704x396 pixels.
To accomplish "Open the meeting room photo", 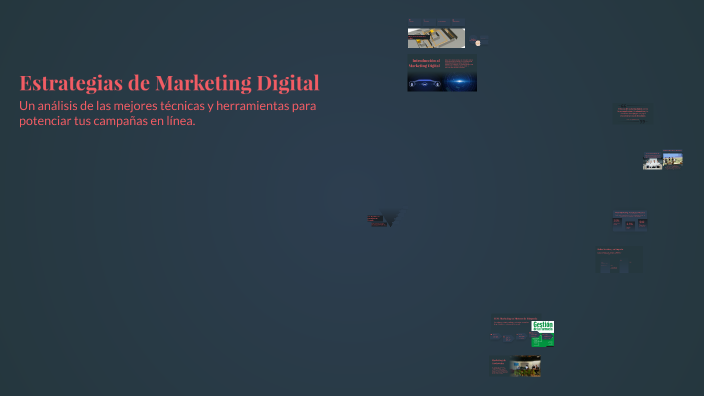I will coord(525,366).
